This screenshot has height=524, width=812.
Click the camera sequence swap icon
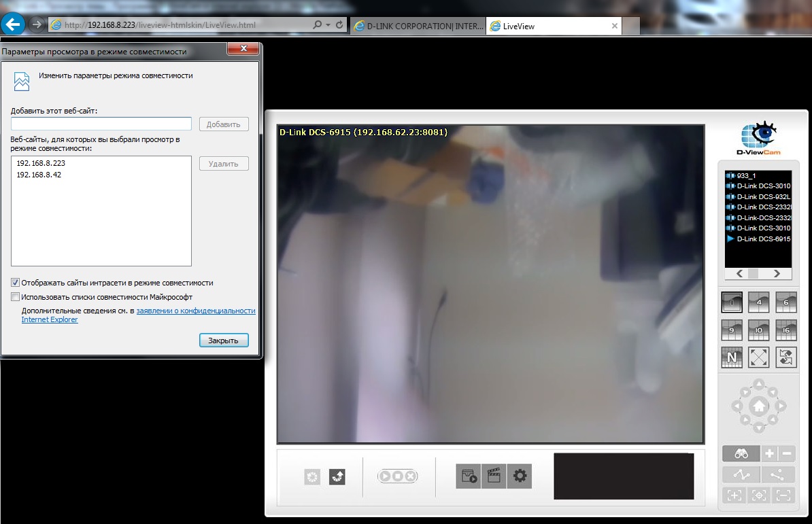[x=785, y=357]
